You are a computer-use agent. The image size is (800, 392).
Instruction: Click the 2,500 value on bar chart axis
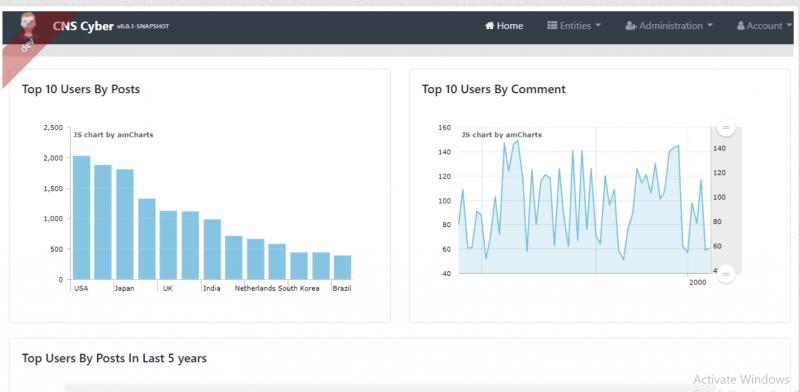click(x=54, y=127)
